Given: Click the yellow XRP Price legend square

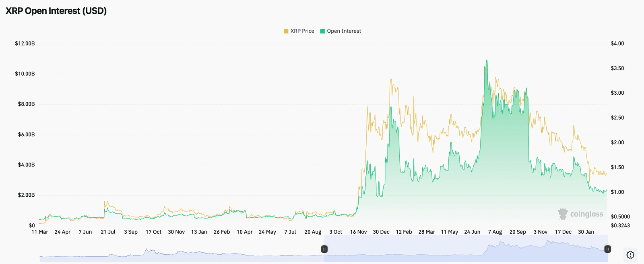Looking at the screenshot, I should (x=286, y=31).
